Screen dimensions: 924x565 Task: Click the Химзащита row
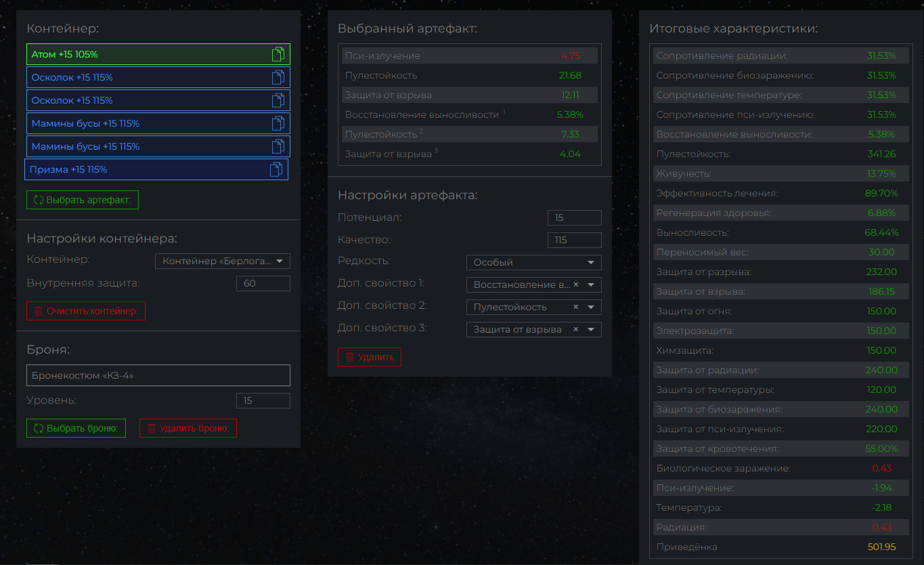[781, 351]
